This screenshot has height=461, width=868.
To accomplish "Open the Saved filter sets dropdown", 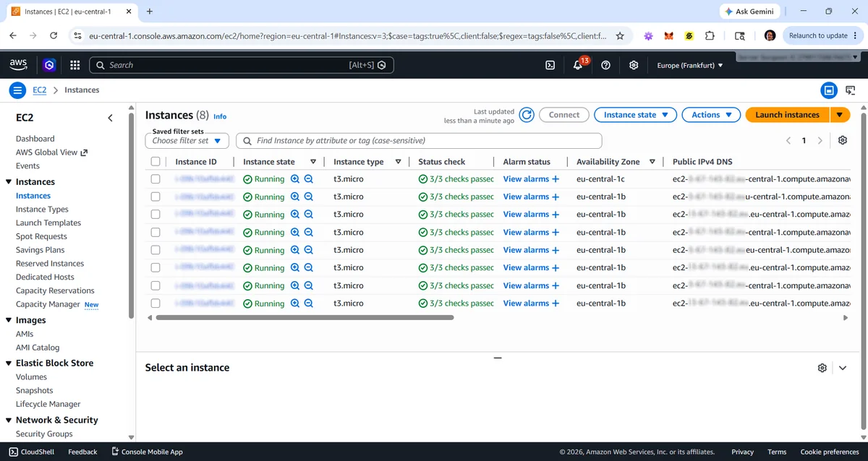I will 187,141.
